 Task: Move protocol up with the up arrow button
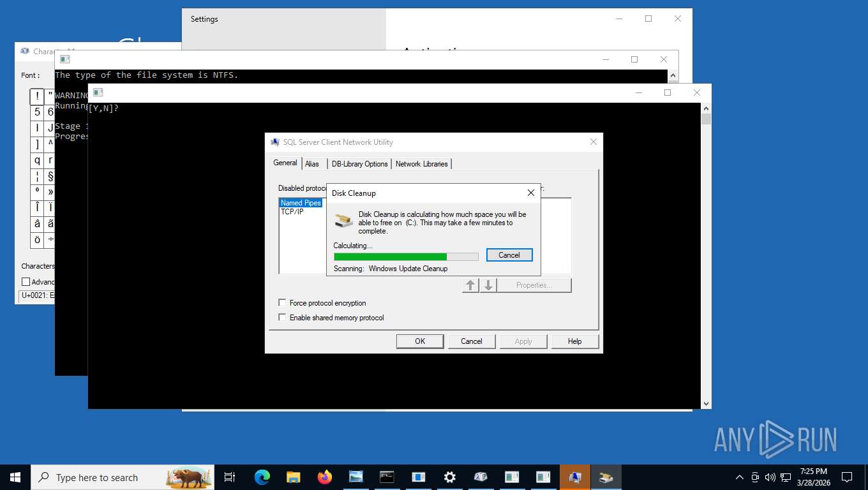470,285
